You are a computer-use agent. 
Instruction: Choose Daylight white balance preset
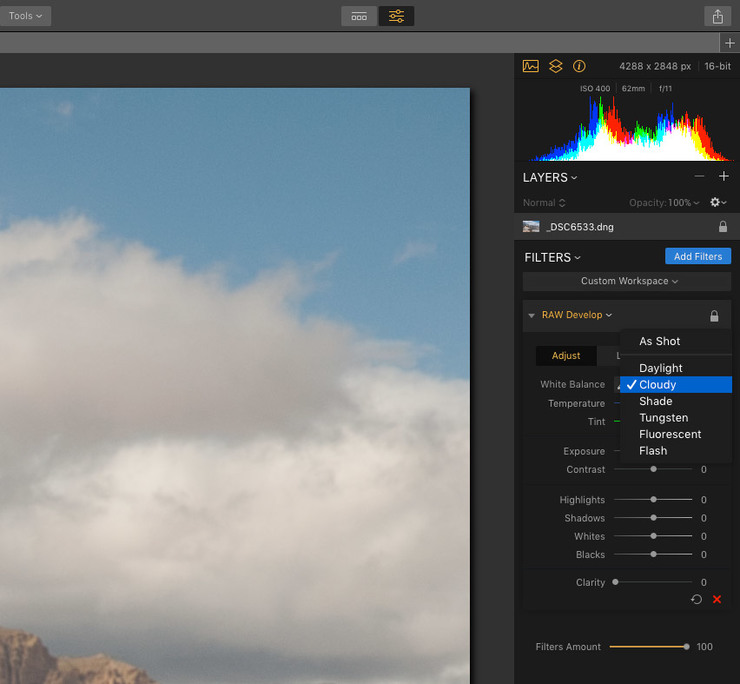(x=661, y=368)
